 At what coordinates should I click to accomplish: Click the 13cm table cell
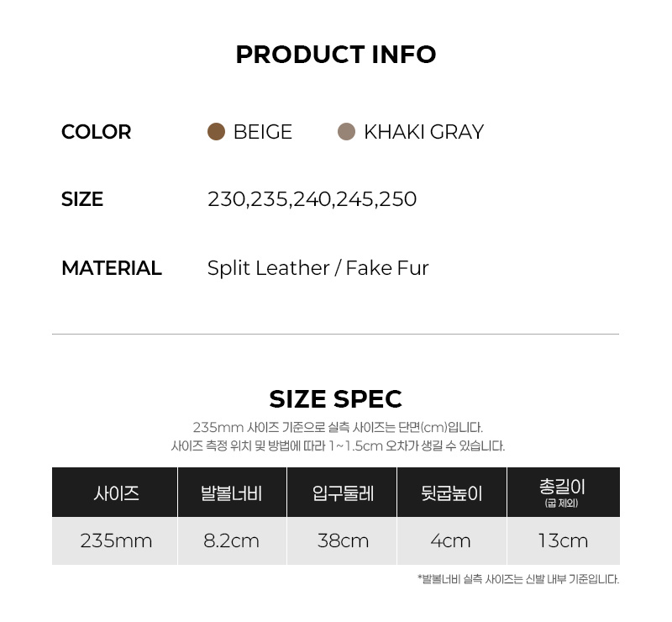click(563, 541)
